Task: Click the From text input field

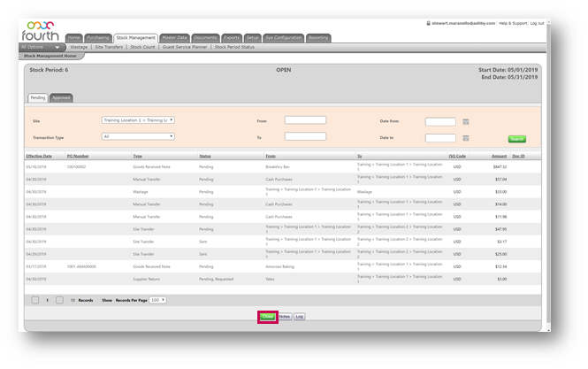Action: (305, 120)
